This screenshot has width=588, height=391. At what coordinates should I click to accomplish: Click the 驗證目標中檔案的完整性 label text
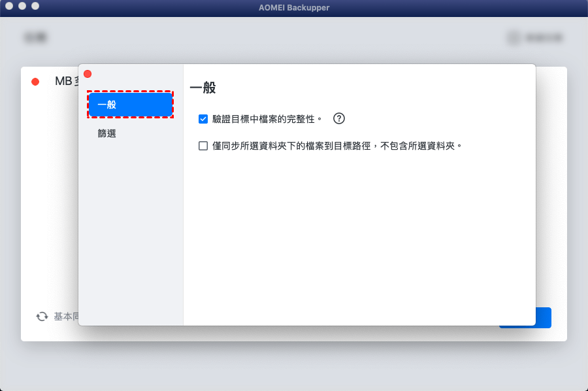267,119
